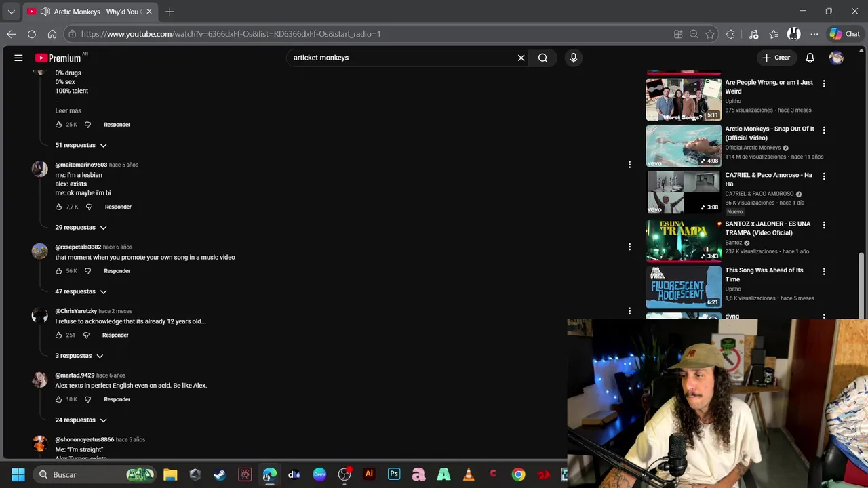The height and width of the screenshot is (488, 868).
Task: Open menu for Are People Wrong video
Action: pyautogui.click(x=824, y=83)
